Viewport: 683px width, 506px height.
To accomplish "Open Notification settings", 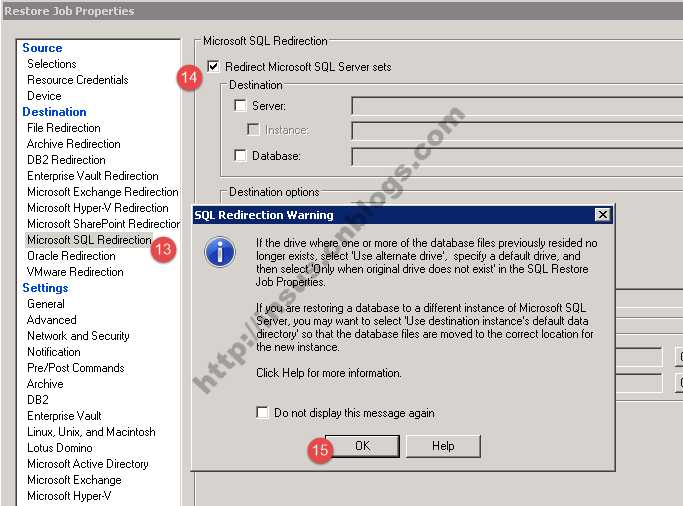I will (54, 352).
